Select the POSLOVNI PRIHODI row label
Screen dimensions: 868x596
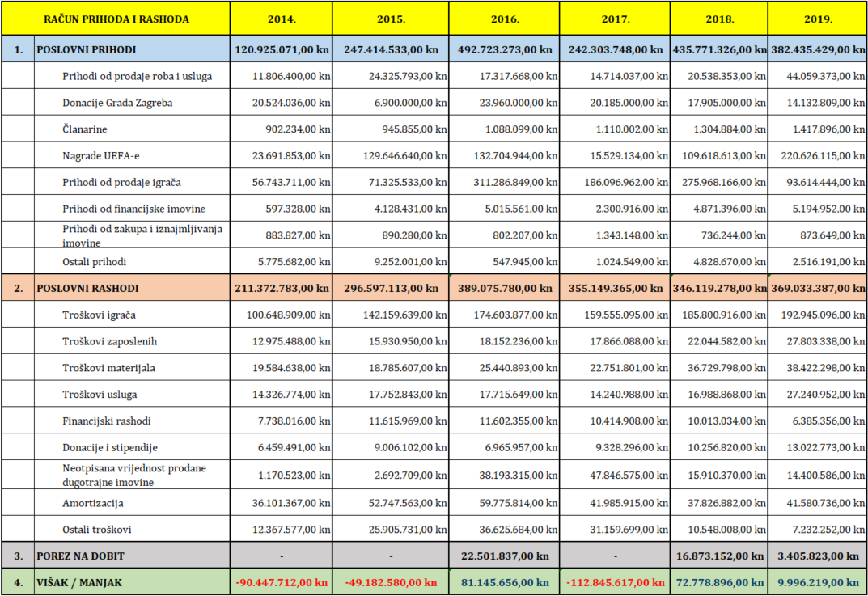pos(87,50)
